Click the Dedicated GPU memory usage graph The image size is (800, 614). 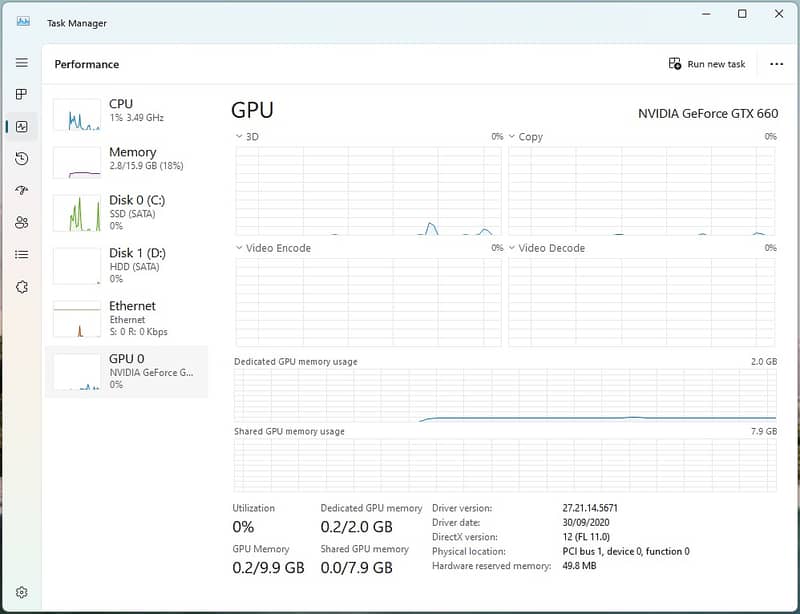click(505, 396)
